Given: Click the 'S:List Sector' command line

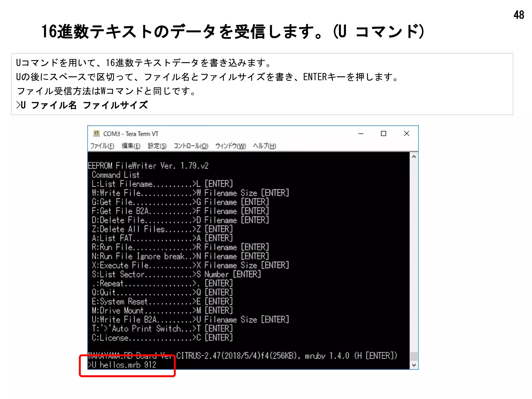Looking at the screenshot, I should [176, 274].
